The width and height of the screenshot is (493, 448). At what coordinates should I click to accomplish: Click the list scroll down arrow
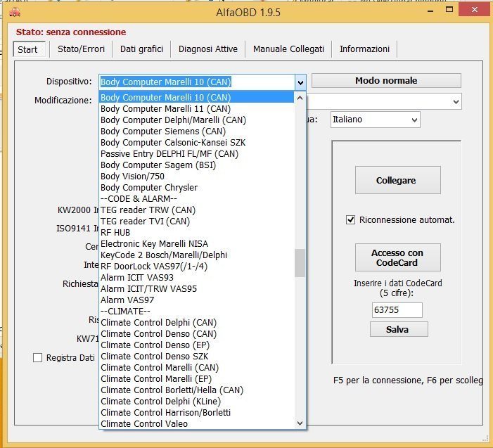coord(300,423)
